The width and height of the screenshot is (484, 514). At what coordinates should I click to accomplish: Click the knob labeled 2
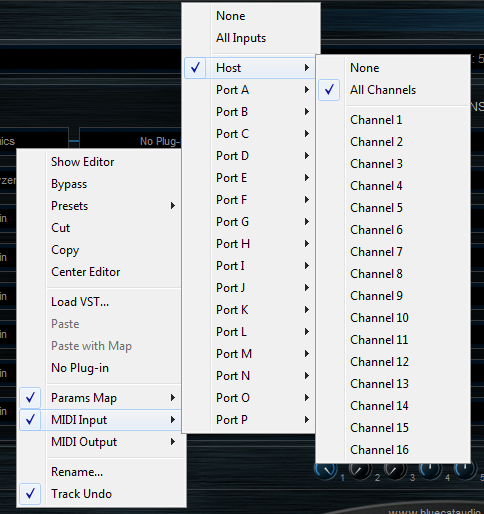[x=360, y=470]
